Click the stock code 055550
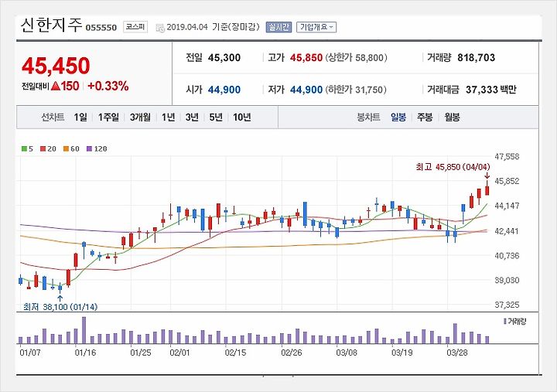Screen dimensions: 557x392 (x=101, y=28)
